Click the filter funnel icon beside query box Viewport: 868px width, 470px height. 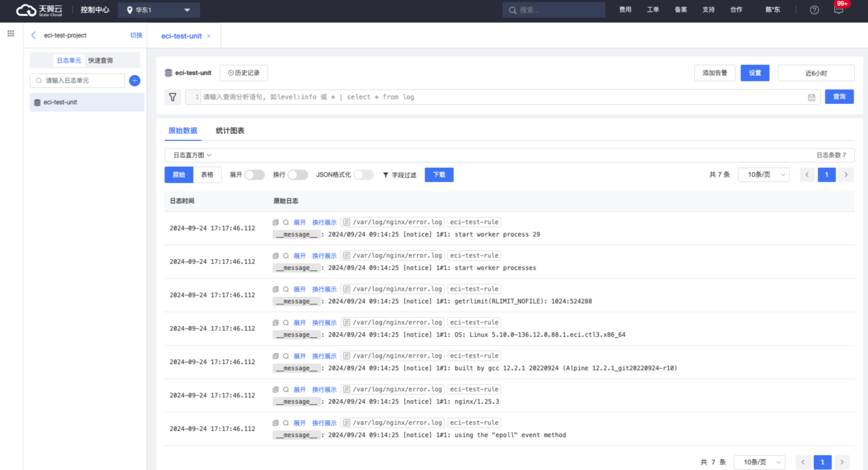click(172, 97)
